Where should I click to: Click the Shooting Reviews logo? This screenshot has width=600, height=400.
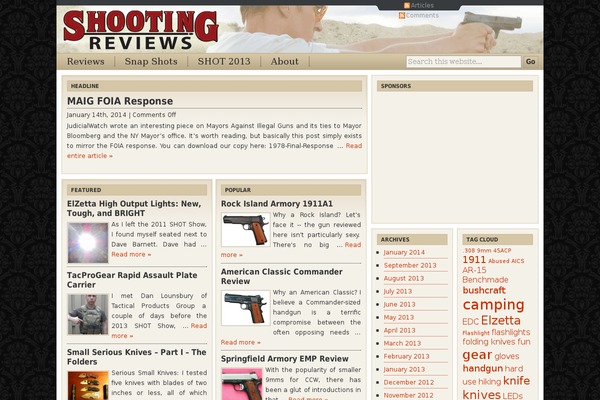141,30
